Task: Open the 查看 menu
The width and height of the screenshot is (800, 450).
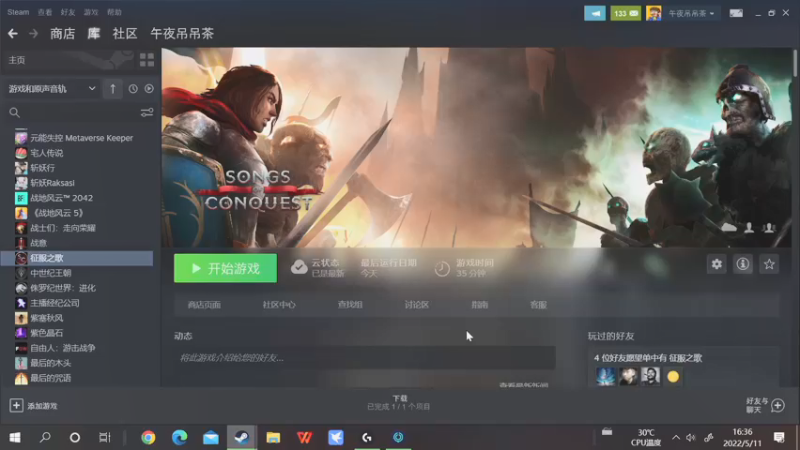Action: click(45, 12)
